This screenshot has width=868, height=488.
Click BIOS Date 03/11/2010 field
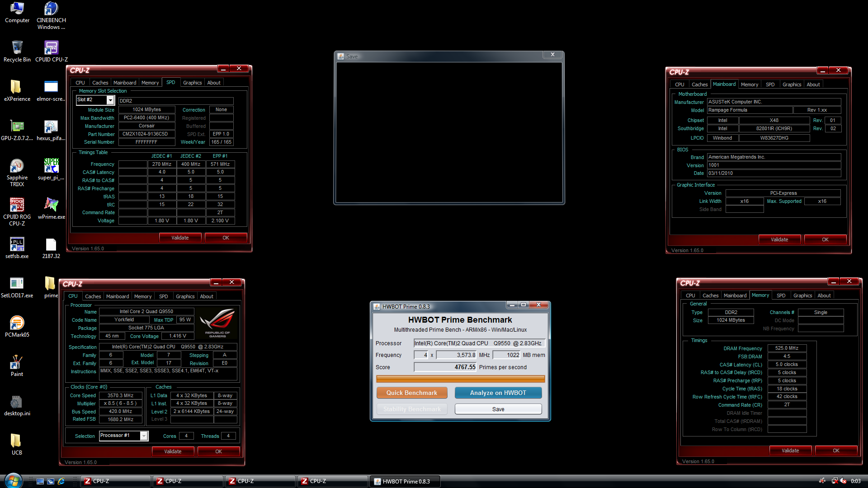pos(774,173)
